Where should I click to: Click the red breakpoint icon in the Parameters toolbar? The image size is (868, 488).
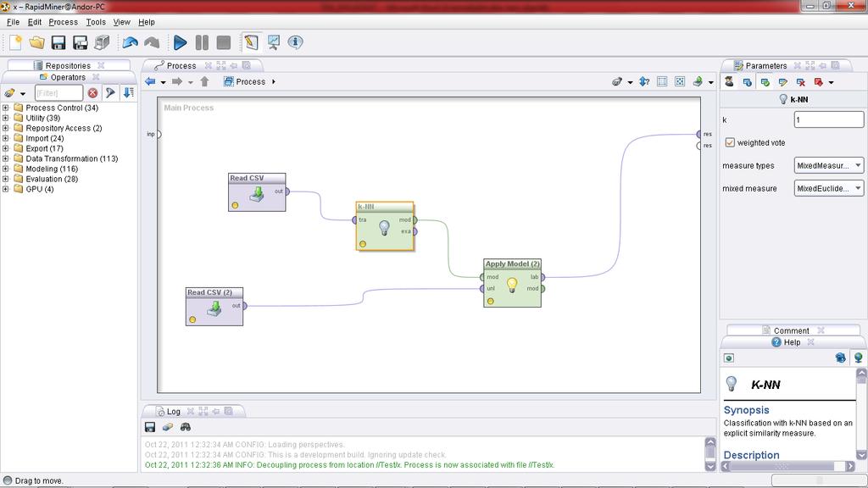coord(818,82)
